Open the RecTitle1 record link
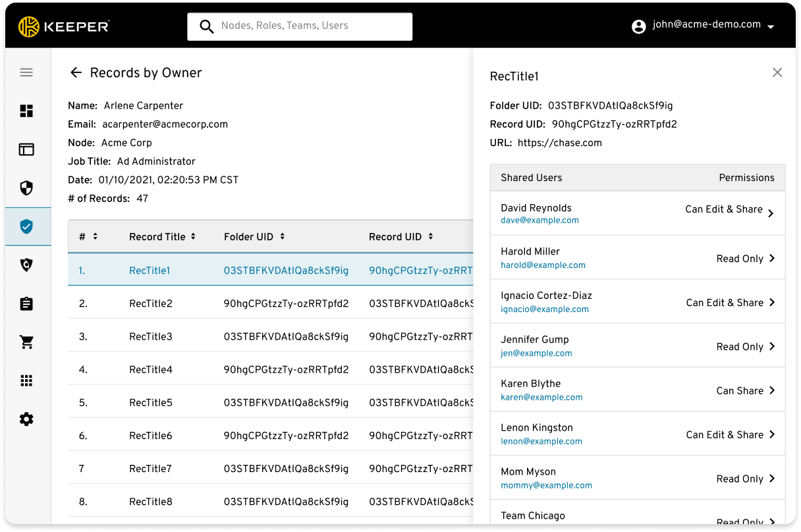The width and height of the screenshot is (801, 532). [x=150, y=271]
